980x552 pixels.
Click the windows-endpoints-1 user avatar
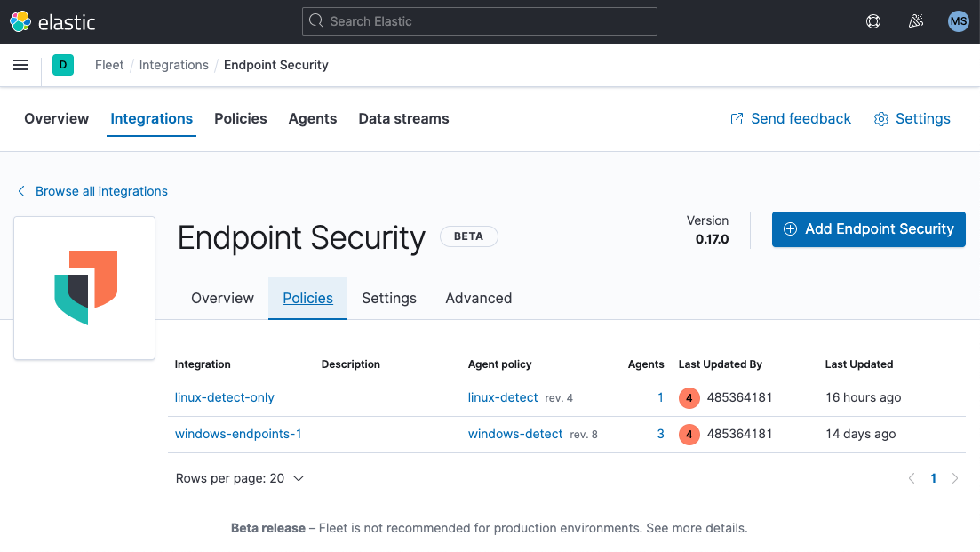click(689, 434)
